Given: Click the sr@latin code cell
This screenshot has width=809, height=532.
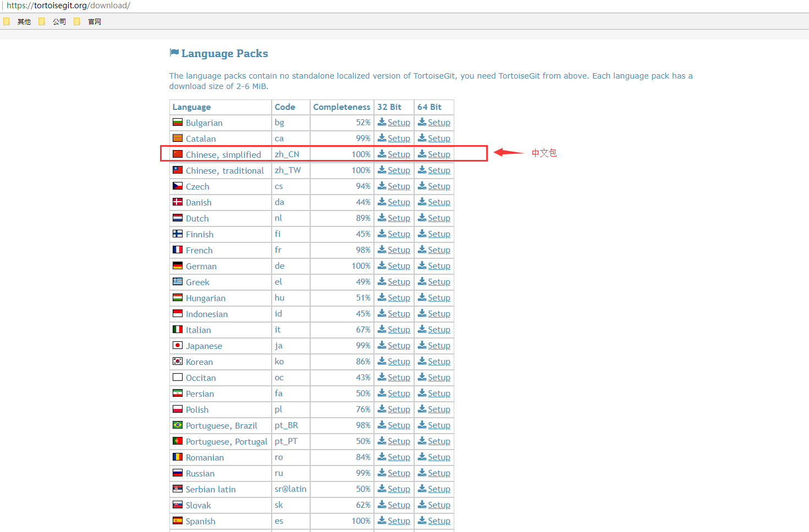Looking at the screenshot, I should coord(290,489).
